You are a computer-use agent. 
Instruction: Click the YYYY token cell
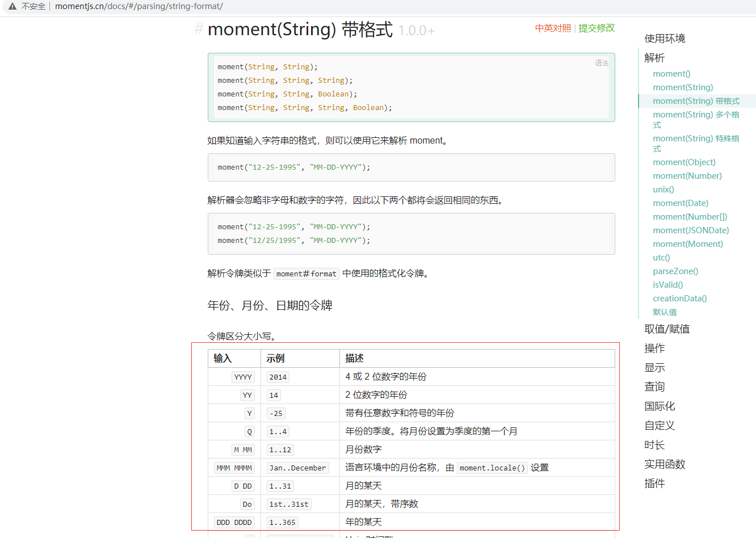point(243,377)
